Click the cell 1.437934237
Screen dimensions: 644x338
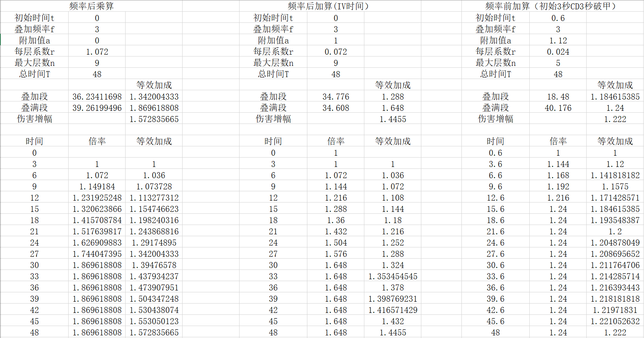point(154,276)
